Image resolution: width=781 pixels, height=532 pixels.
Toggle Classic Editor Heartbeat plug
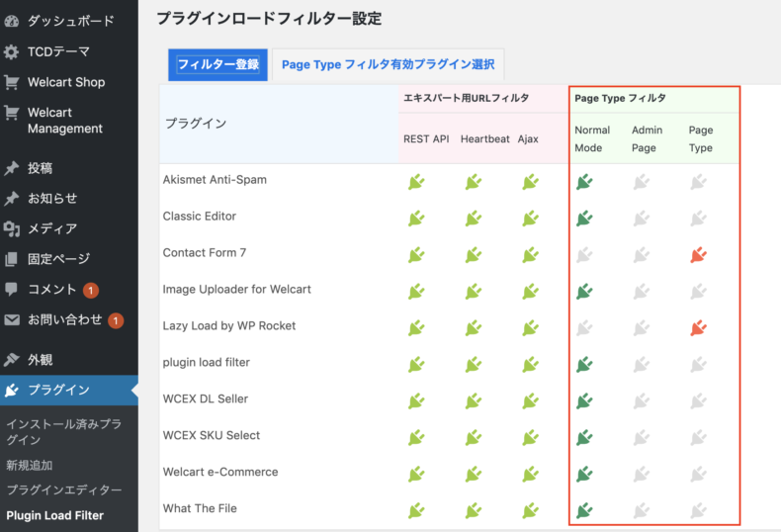pyautogui.click(x=474, y=219)
